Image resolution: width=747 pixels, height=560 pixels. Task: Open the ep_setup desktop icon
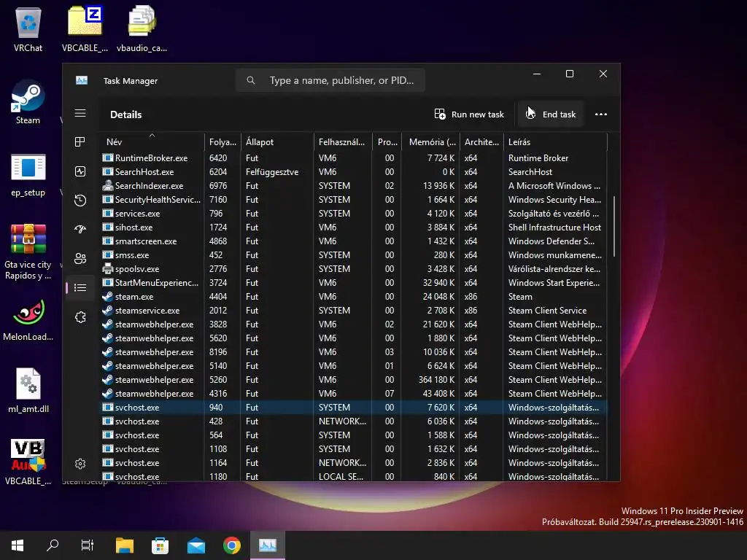click(28, 175)
